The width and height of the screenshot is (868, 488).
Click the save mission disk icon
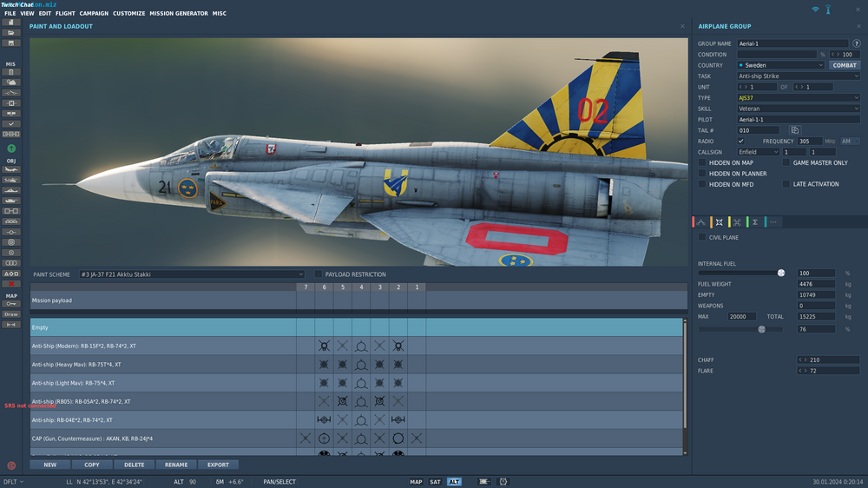(x=11, y=43)
